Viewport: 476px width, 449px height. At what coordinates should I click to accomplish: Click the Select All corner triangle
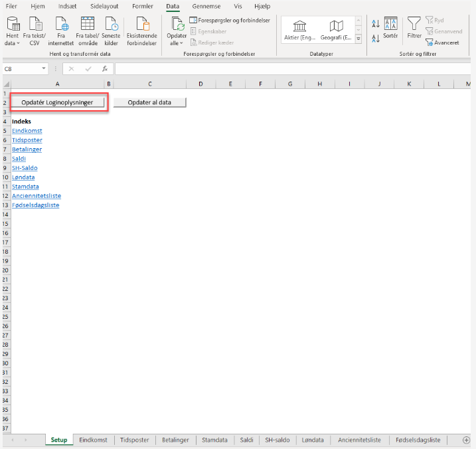click(x=7, y=84)
